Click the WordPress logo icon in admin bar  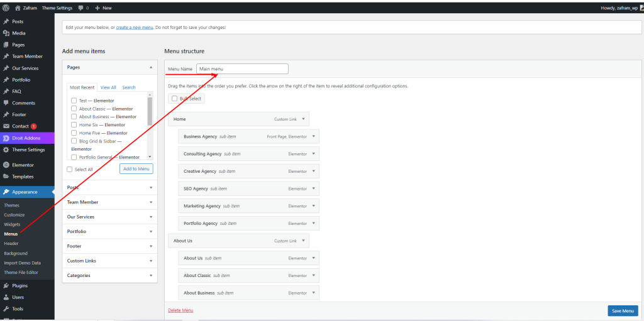coord(6,8)
